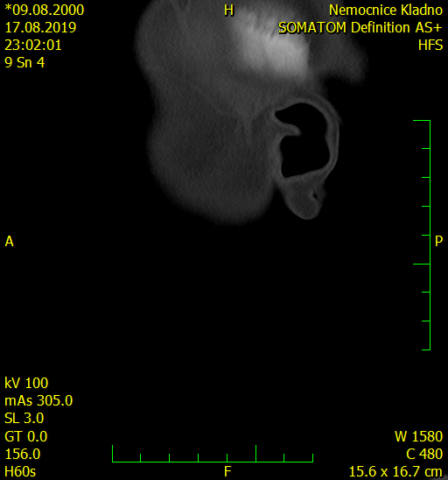
Task: Click the birth date *09.08.2000 overlay
Action: [45, 10]
